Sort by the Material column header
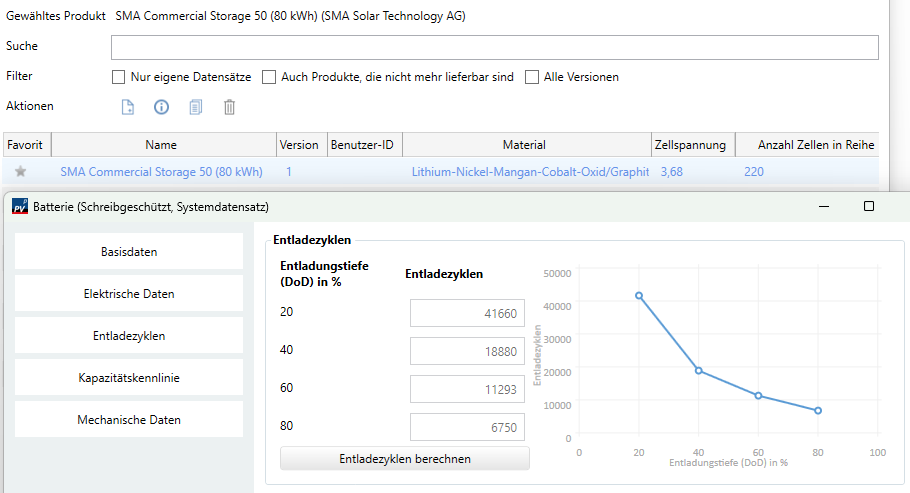Viewport: 910px width, 493px height. 525,145
